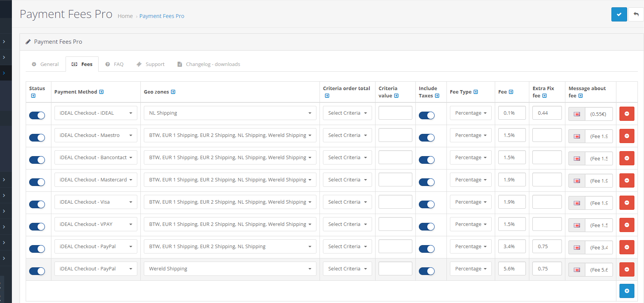Click the info icon next to Fee Type
This screenshot has width=644, height=303.
click(x=476, y=92)
